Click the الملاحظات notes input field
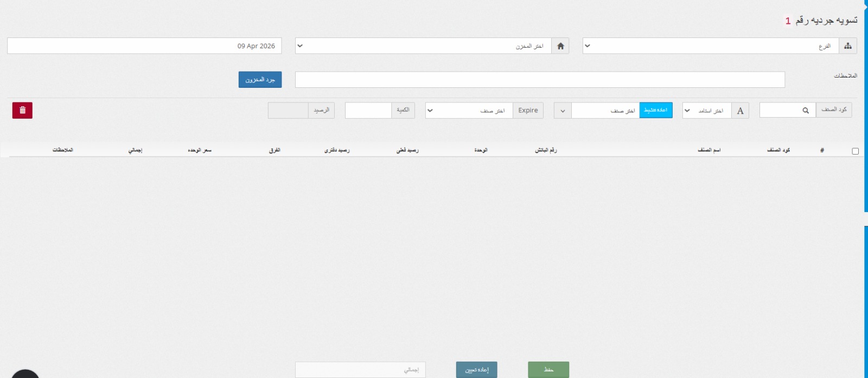The height and width of the screenshot is (378, 868). tap(540, 80)
